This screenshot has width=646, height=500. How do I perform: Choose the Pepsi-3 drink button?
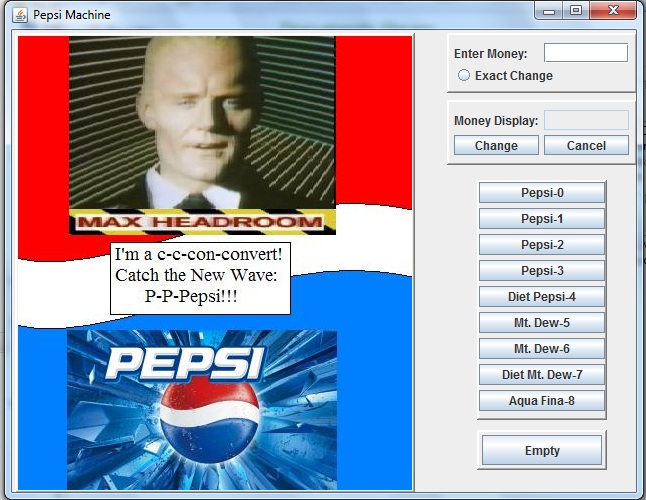click(x=542, y=271)
